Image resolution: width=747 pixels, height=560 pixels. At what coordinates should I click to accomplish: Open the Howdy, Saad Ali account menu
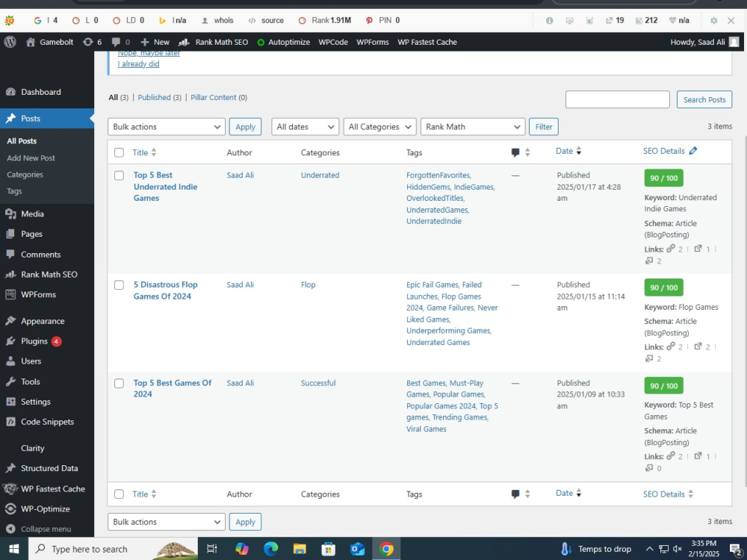704,42
